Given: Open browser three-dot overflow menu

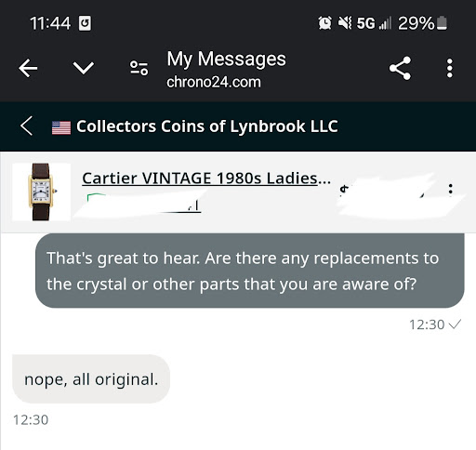Looking at the screenshot, I should tap(450, 68).
